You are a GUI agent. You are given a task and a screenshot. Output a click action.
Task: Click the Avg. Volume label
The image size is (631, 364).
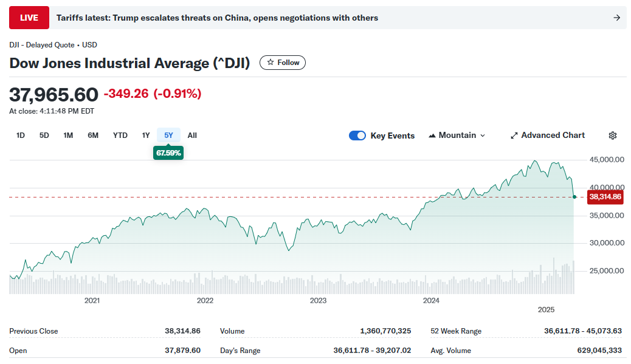450,350
